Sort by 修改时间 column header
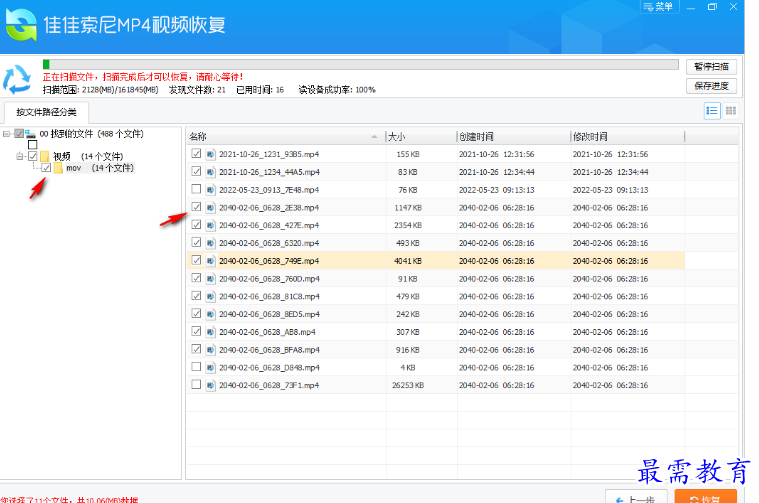This screenshot has width=759, height=503. pyautogui.click(x=627, y=137)
